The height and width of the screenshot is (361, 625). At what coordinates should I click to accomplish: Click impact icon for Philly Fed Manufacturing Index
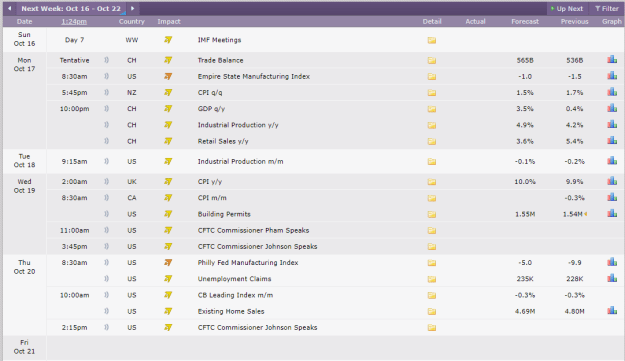(x=168, y=263)
